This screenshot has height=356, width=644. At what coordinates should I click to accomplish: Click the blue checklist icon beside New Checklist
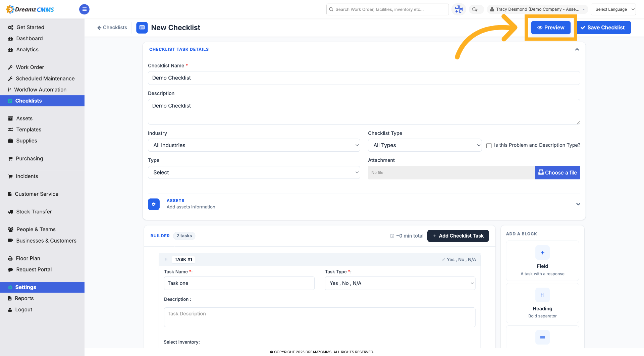pyautogui.click(x=142, y=28)
